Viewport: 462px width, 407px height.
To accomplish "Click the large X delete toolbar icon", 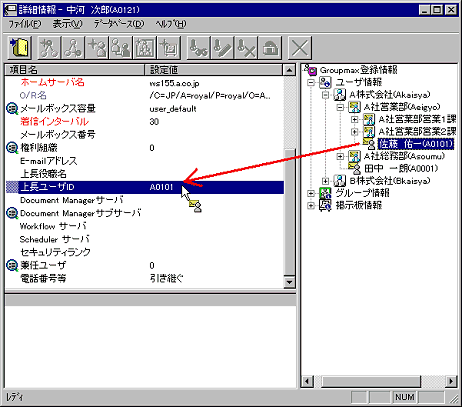I will point(300,48).
